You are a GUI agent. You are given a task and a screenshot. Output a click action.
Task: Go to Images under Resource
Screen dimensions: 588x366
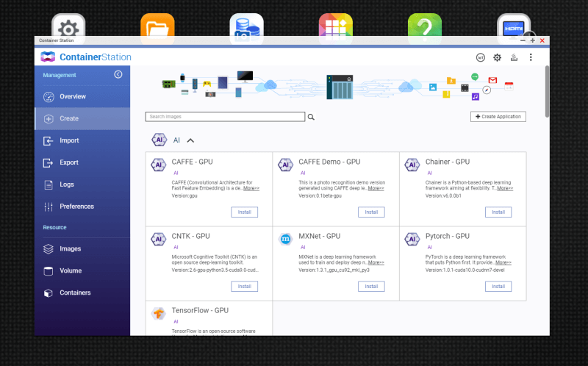tap(82, 248)
